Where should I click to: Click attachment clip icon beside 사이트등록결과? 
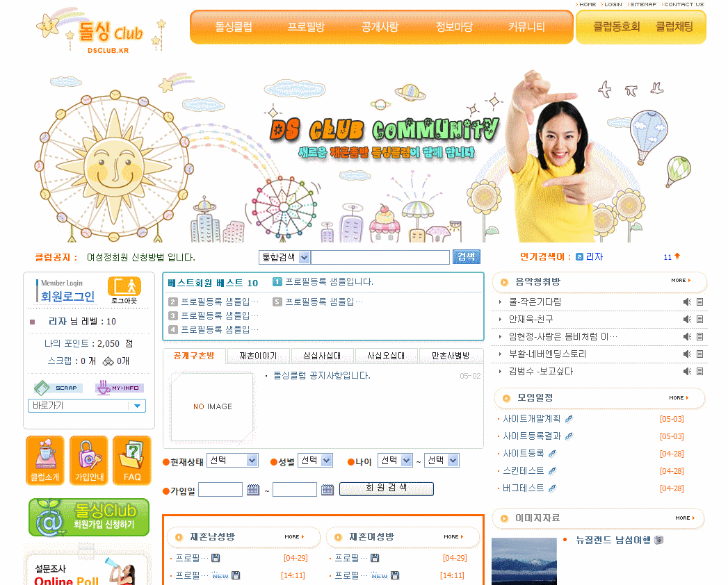tap(569, 436)
